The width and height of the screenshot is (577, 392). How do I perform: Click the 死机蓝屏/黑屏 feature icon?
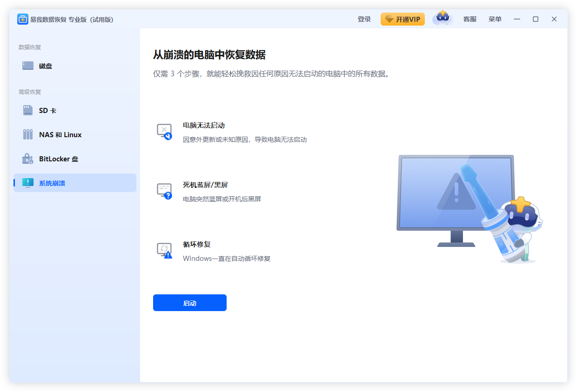(164, 191)
